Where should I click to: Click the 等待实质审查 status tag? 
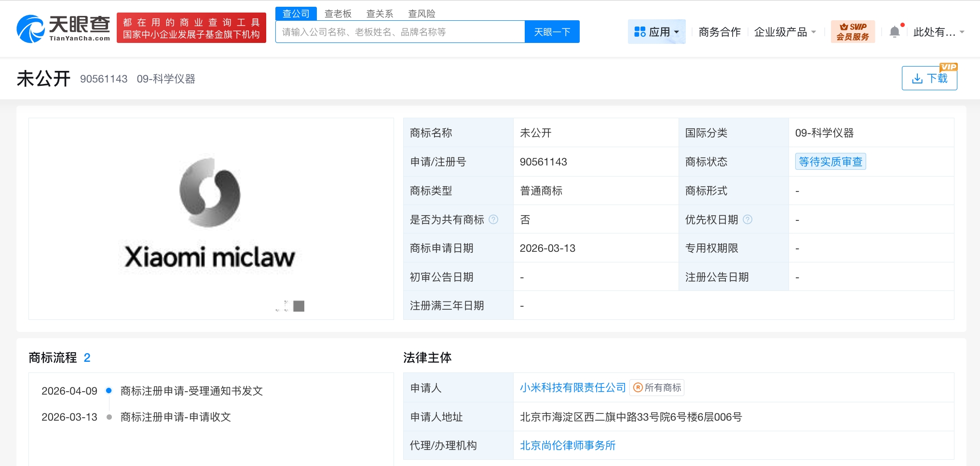click(830, 162)
